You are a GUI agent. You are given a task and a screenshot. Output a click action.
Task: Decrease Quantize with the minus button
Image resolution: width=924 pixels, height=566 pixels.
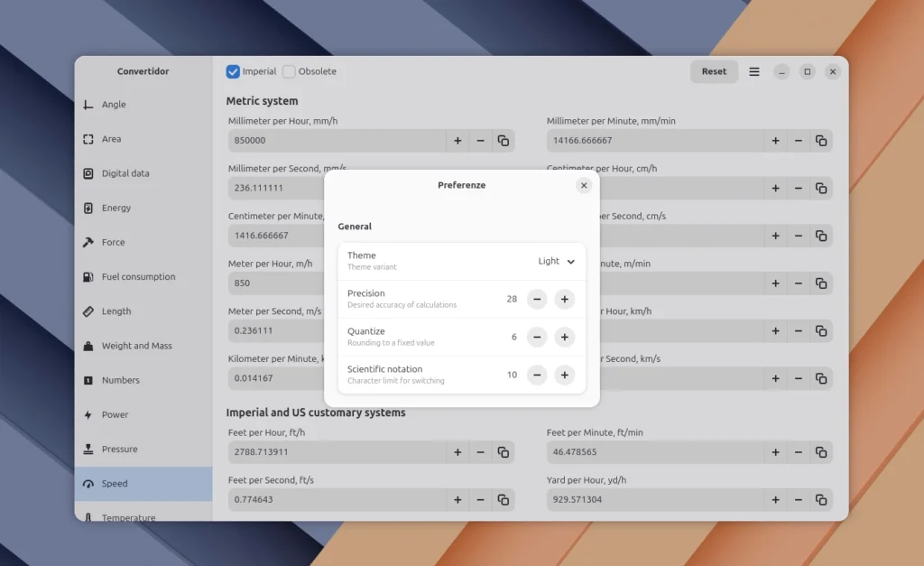537,337
